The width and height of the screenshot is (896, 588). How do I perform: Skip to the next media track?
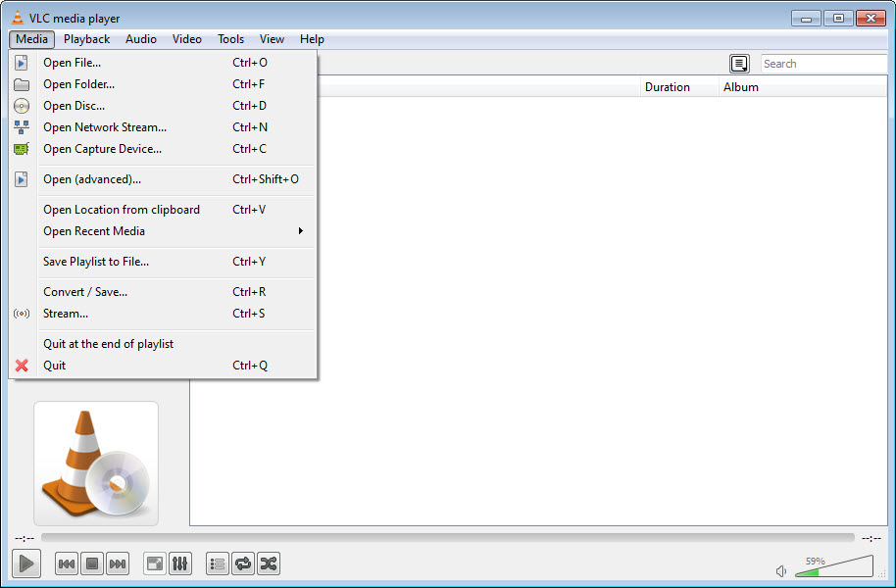pos(117,564)
